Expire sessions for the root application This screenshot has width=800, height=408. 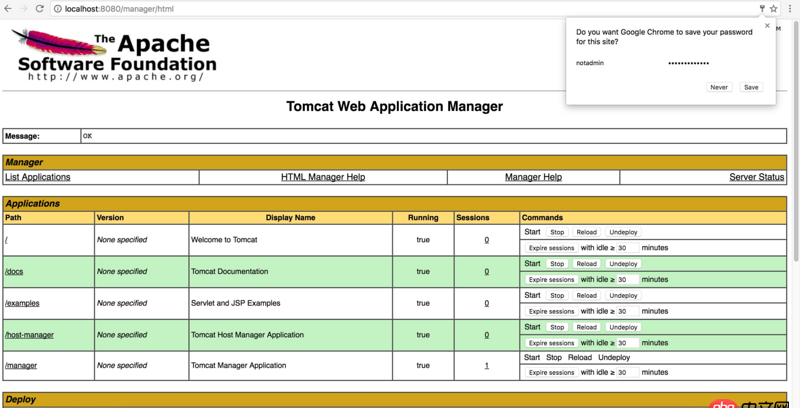[x=551, y=248]
